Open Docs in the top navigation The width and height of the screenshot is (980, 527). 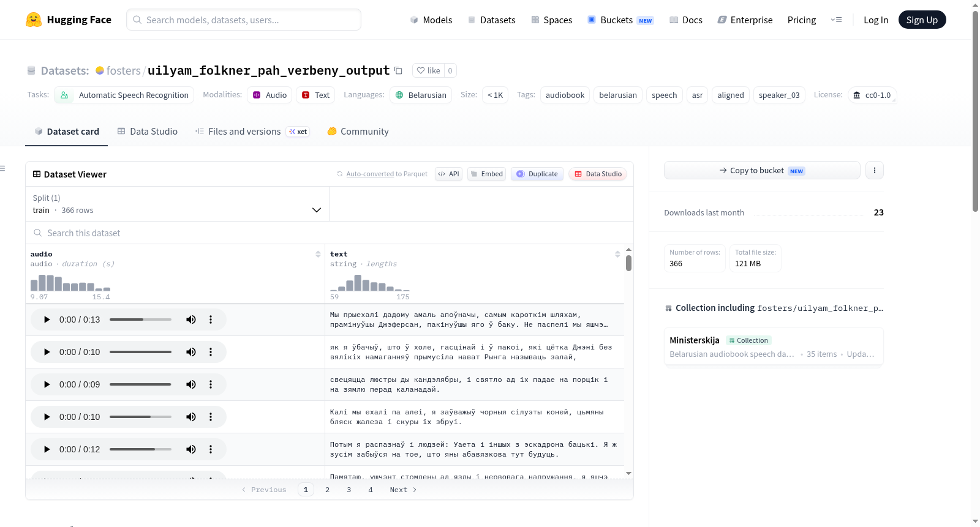pos(686,20)
